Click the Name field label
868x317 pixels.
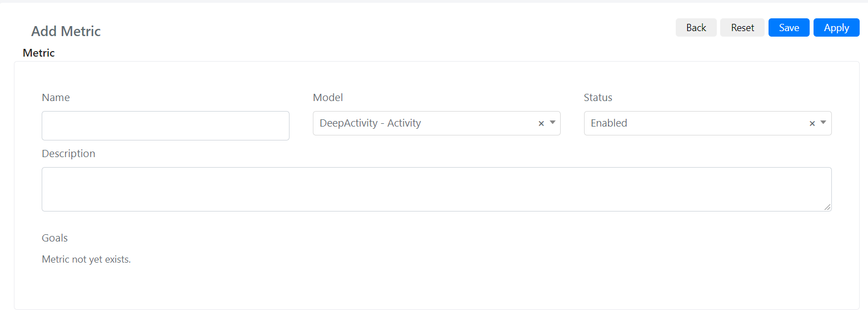click(x=56, y=98)
